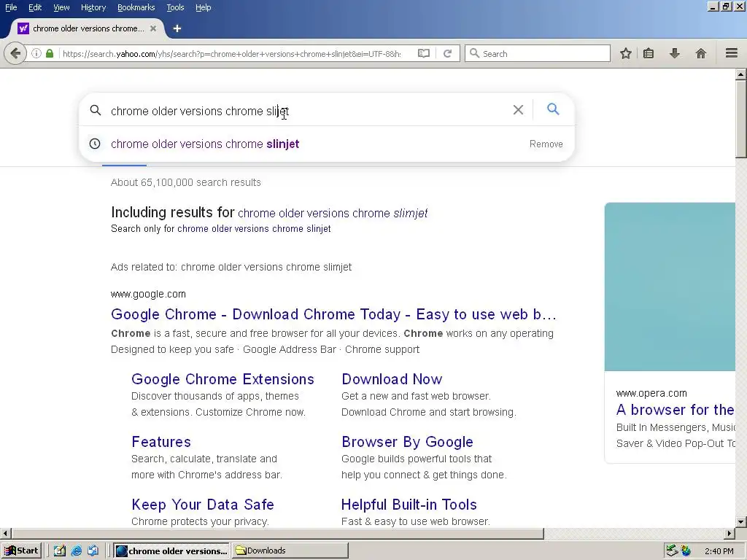
Task: Open the Keep Your Data Safe sitelink
Action: point(203,505)
